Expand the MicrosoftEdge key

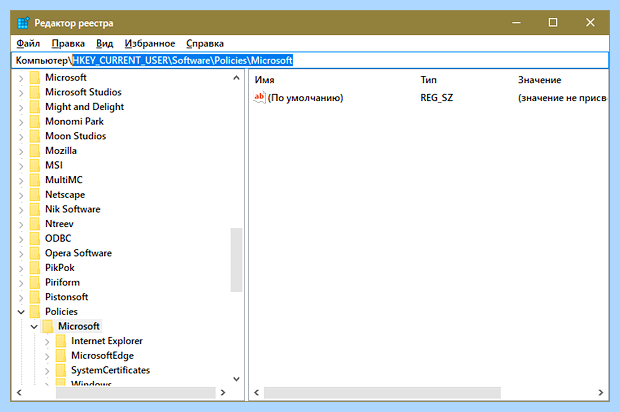tap(47, 356)
